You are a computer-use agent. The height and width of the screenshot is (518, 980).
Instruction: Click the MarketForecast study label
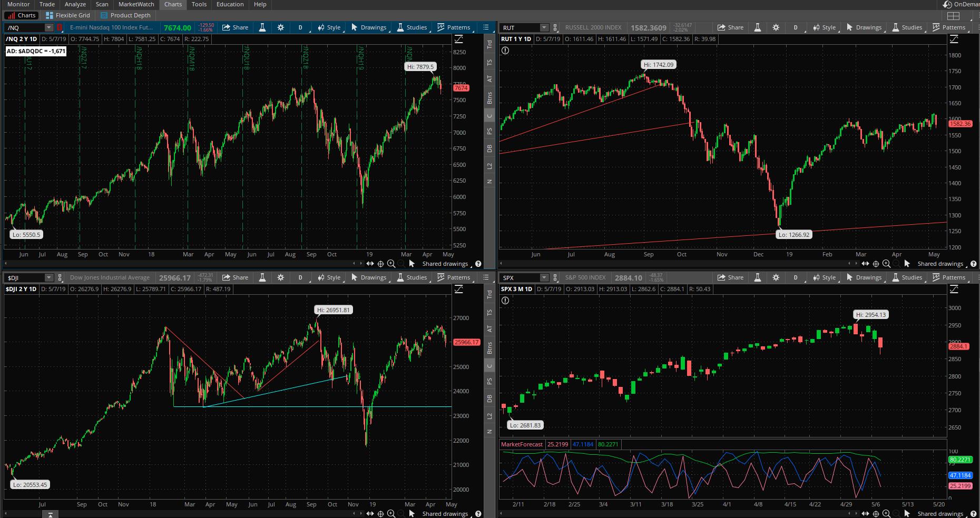tap(522, 444)
